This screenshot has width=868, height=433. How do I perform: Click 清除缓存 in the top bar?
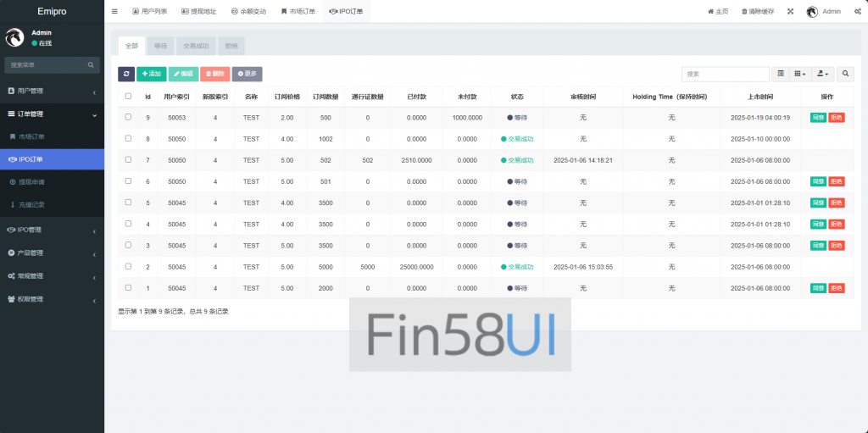click(757, 12)
